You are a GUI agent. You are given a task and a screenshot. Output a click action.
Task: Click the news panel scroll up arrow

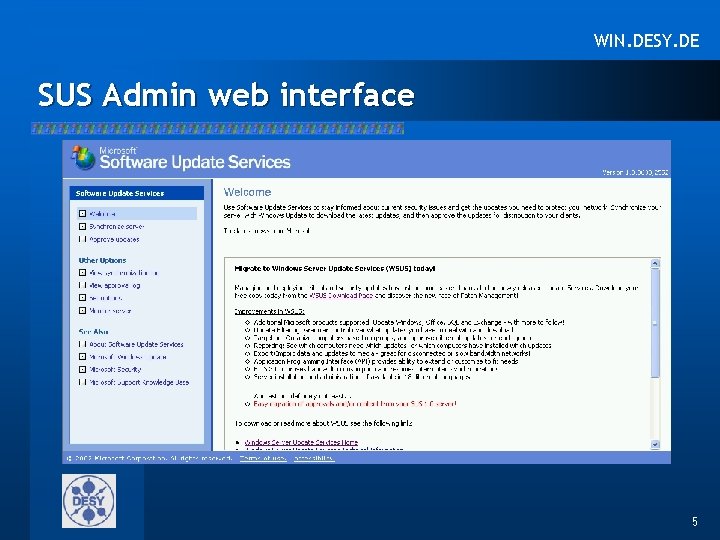click(x=655, y=263)
